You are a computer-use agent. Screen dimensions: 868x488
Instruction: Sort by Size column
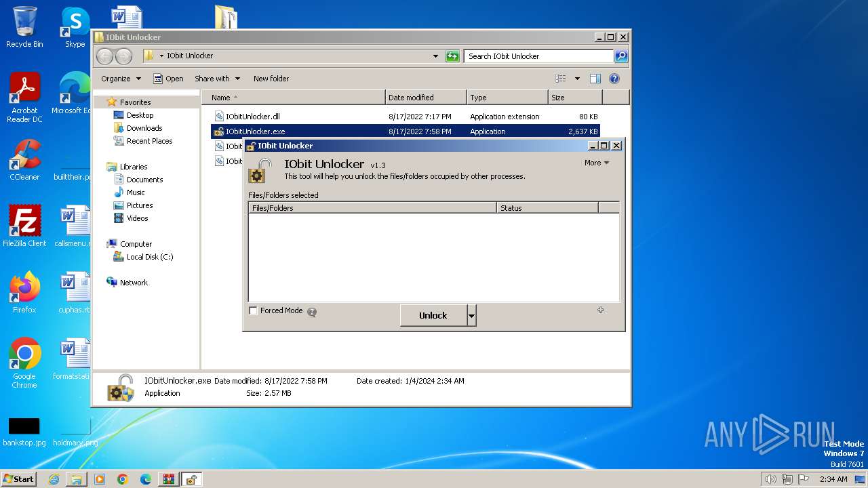click(x=575, y=98)
